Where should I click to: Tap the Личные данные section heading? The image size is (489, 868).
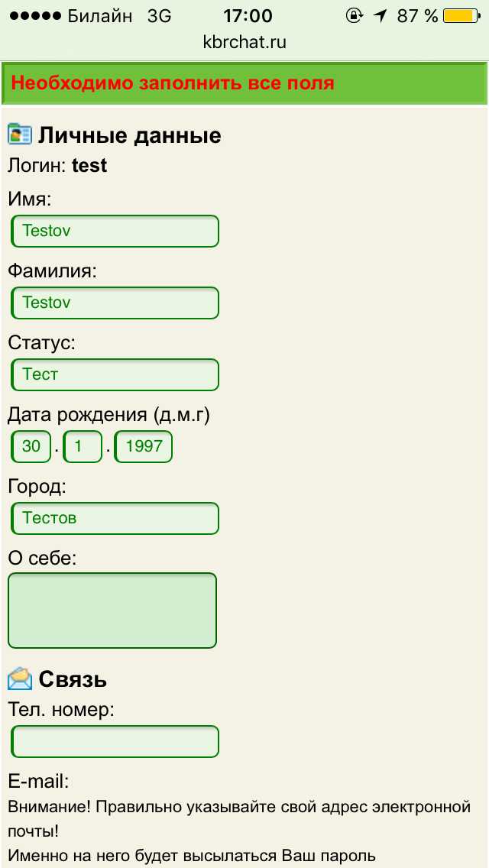tap(130, 135)
